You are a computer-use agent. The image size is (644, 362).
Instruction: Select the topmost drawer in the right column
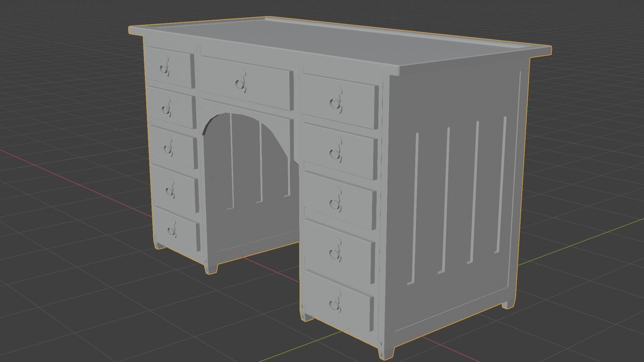[340, 101]
